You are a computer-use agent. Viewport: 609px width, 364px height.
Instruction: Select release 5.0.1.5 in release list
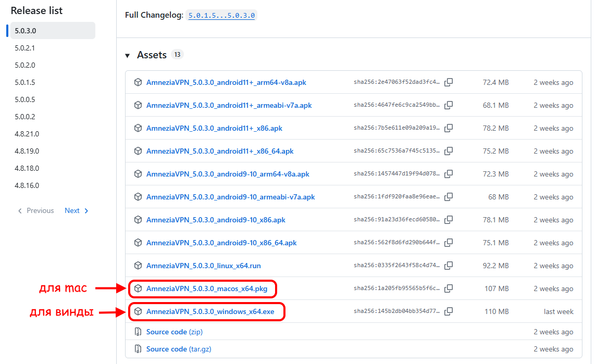click(25, 82)
